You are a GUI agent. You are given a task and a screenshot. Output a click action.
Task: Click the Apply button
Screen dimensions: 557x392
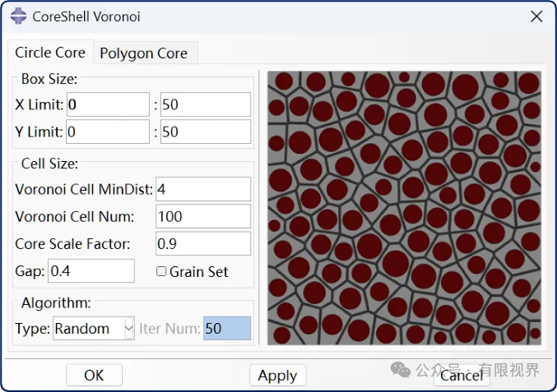point(277,376)
